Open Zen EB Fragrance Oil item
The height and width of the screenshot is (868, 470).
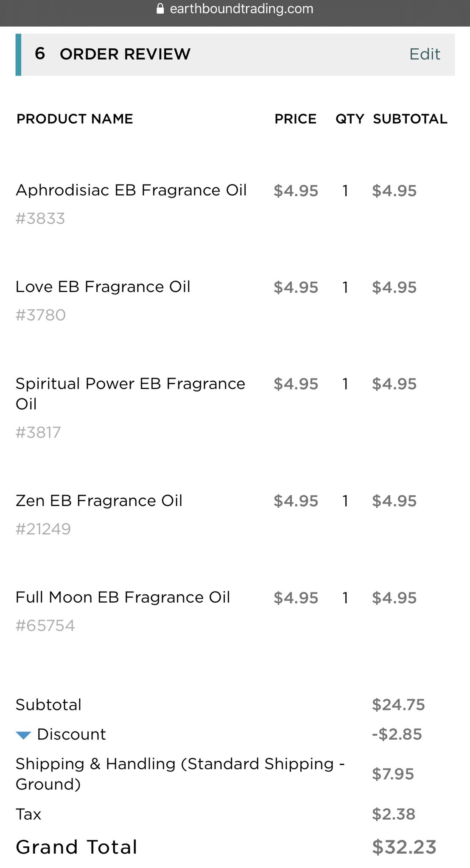click(x=99, y=501)
